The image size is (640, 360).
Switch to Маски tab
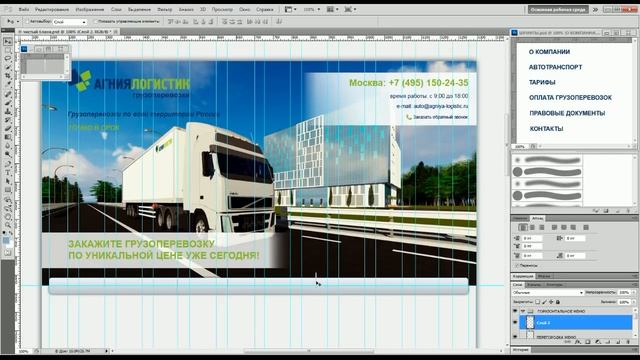coord(544,276)
